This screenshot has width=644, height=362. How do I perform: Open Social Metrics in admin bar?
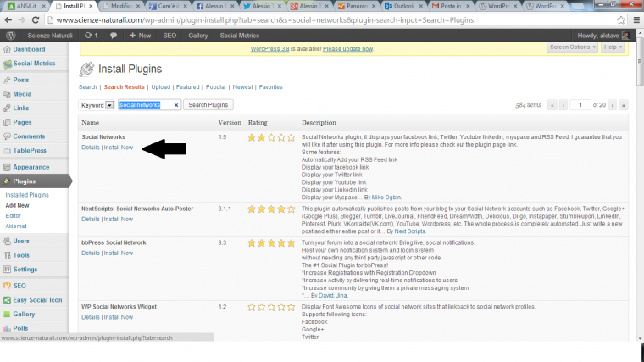pos(240,36)
